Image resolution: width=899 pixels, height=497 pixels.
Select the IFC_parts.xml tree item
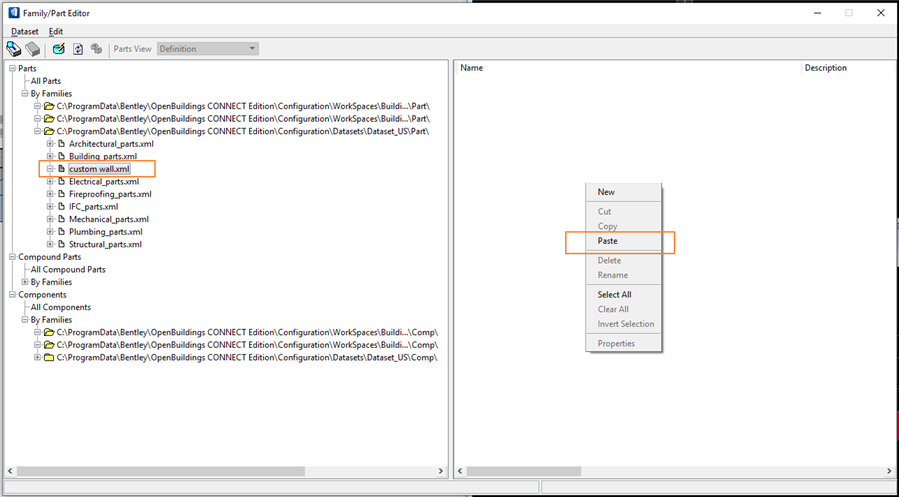point(93,206)
